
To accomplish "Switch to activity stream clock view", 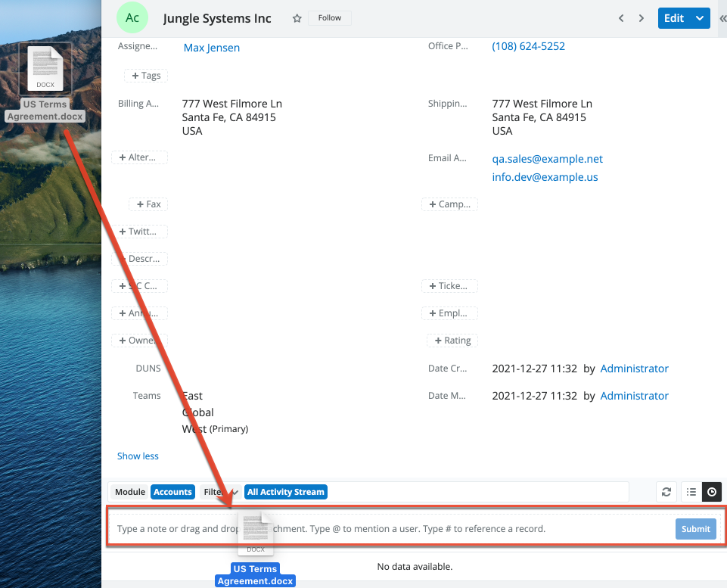I will 712,492.
